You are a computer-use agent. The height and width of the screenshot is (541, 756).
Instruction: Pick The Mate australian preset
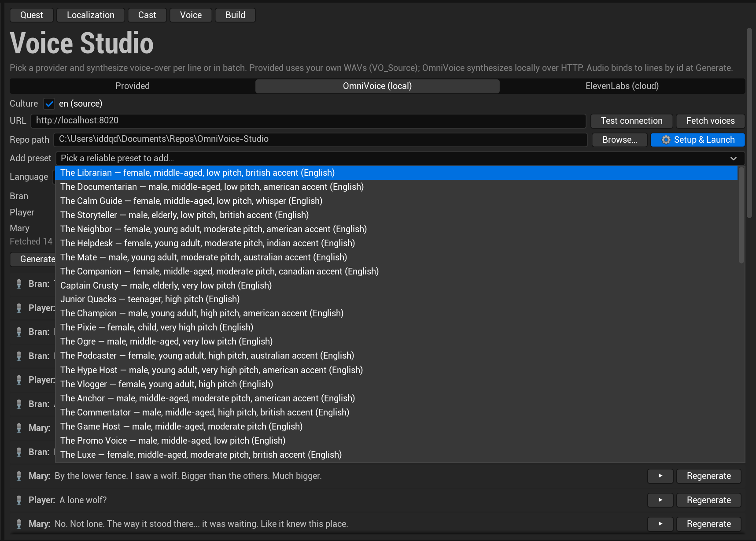(x=396, y=257)
